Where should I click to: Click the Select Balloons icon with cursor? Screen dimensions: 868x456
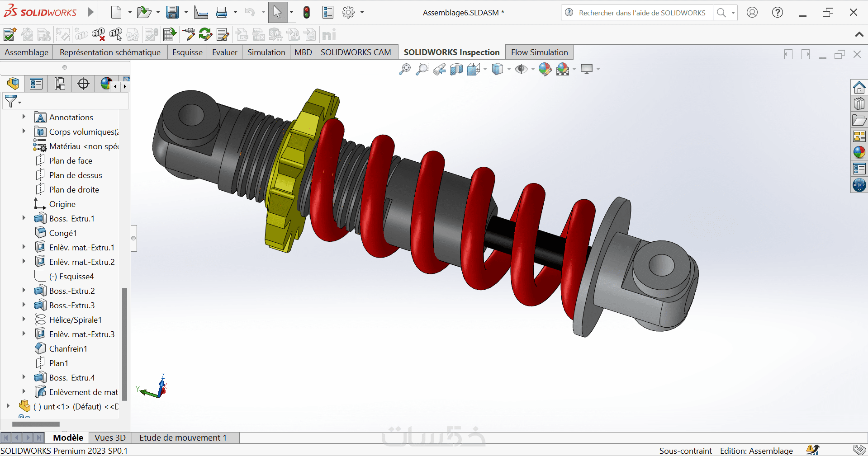(115, 34)
